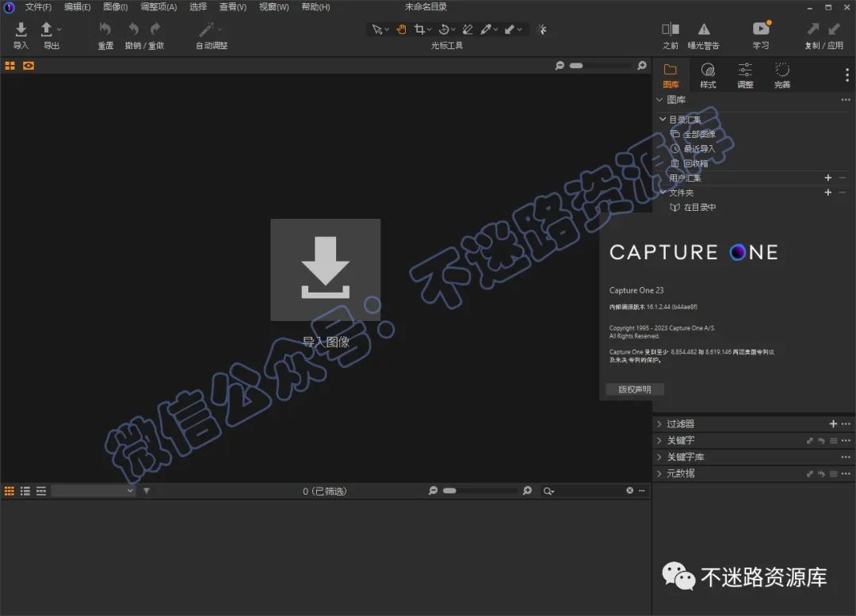Switch browser to list view
The height and width of the screenshot is (616, 856).
point(25,491)
